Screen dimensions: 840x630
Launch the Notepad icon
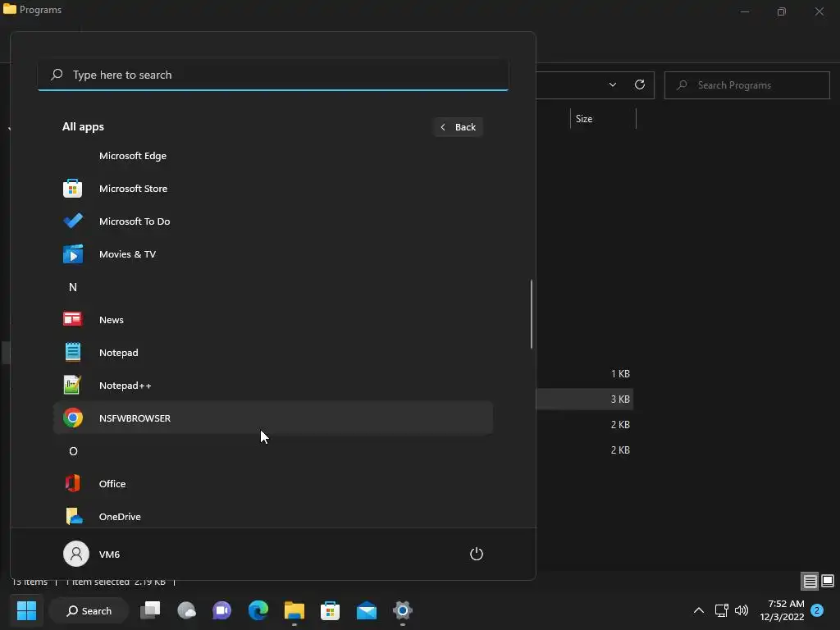click(x=72, y=352)
